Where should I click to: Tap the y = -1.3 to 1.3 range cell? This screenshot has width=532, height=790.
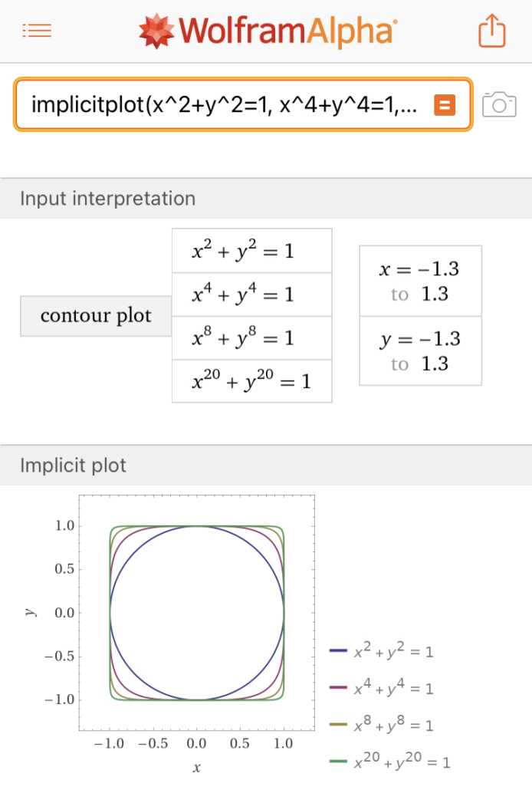420,351
